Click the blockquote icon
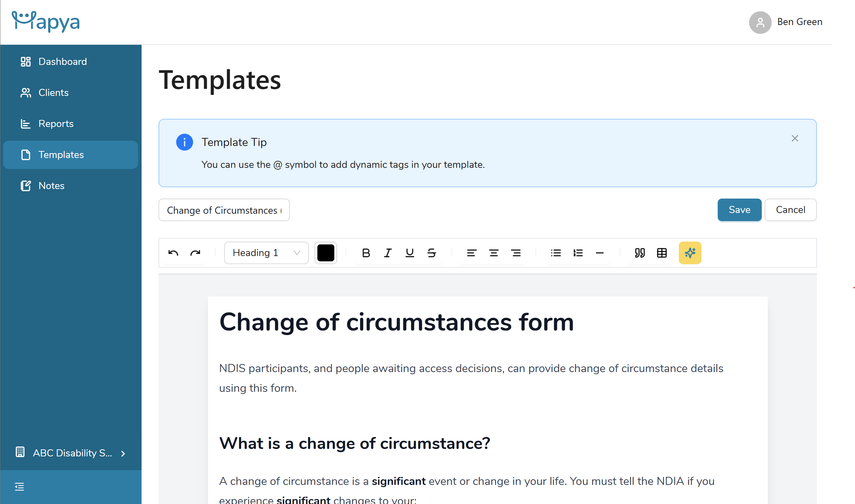855x504 pixels. tap(640, 253)
